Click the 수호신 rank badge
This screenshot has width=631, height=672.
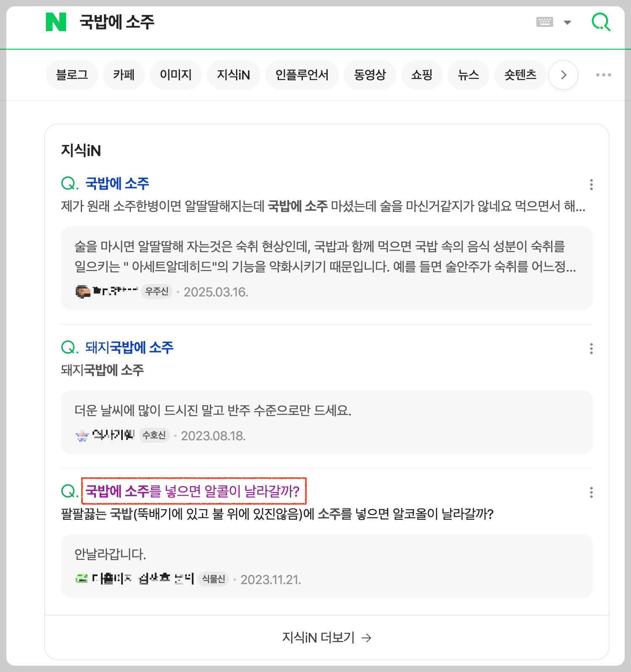pos(154,436)
